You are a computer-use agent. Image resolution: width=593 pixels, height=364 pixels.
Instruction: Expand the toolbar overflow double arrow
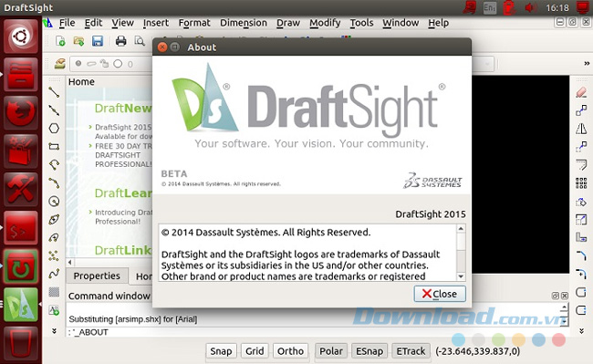tap(587, 64)
